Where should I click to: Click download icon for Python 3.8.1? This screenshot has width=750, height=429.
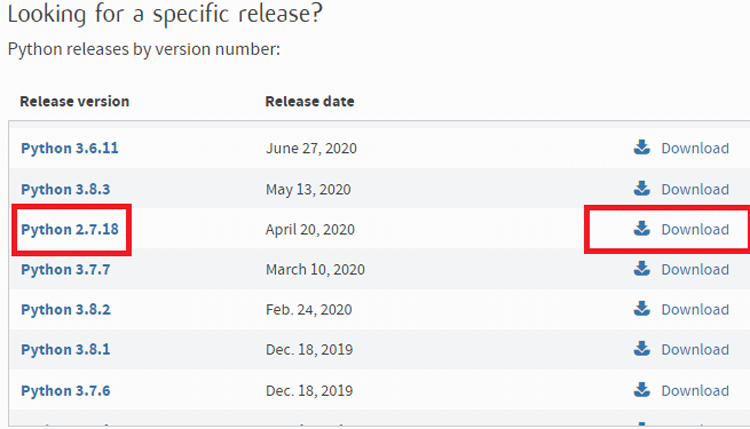click(642, 349)
